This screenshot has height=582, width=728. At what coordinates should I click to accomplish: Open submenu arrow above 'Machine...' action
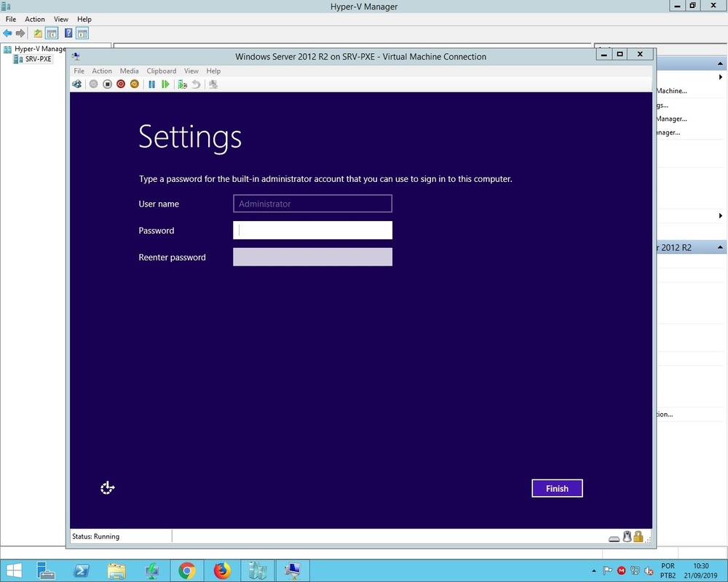tap(721, 77)
